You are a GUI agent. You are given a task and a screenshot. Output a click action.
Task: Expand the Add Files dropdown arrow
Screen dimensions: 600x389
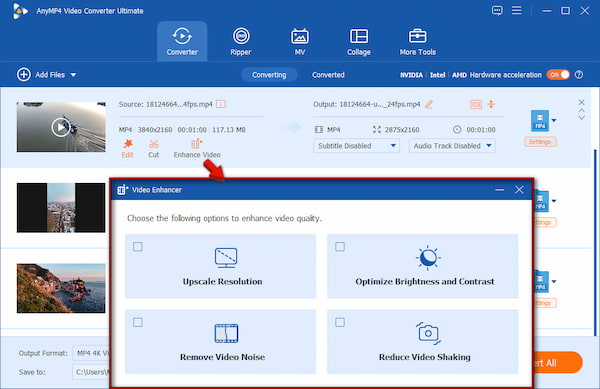(x=73, y=75)
